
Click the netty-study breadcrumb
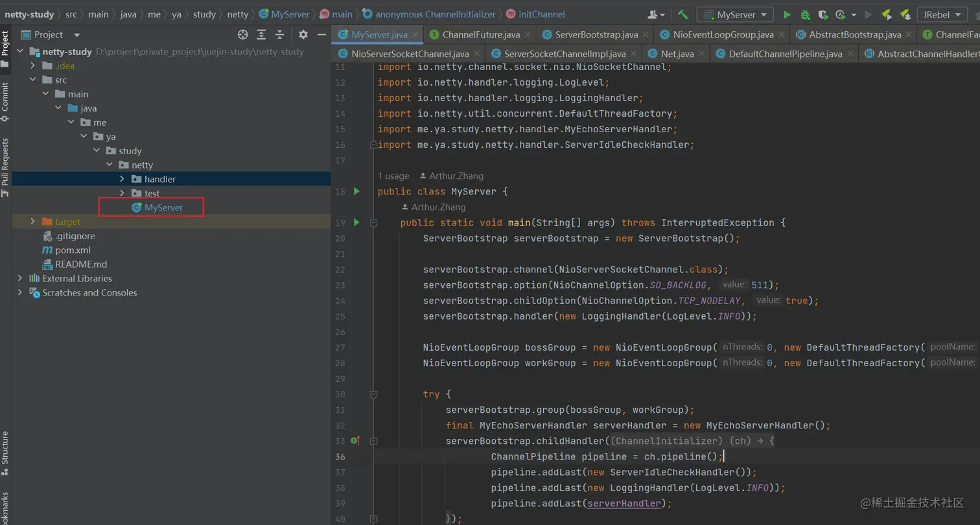(x=29, y=14)
